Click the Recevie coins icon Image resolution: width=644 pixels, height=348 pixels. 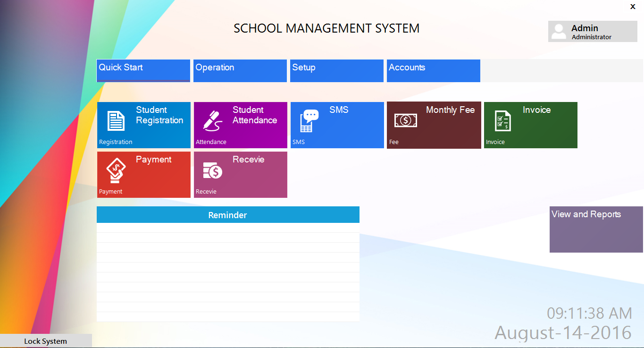coord(212,170)
